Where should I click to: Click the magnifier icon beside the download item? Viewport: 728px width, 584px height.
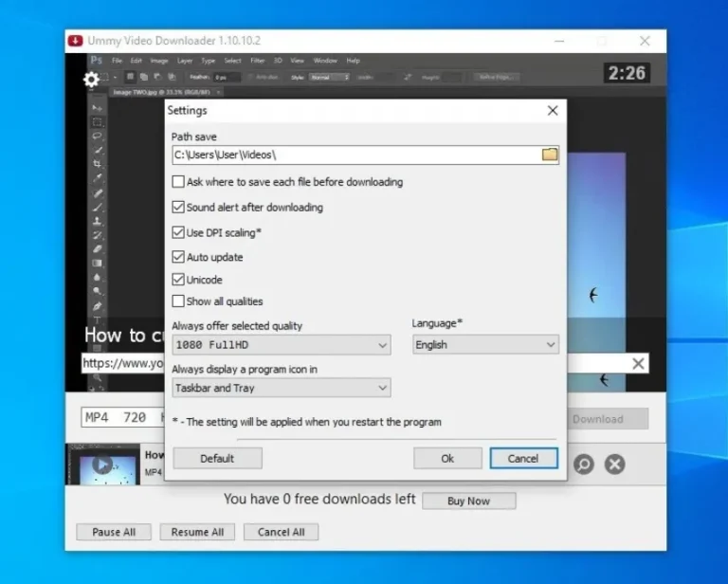[584, 464]
